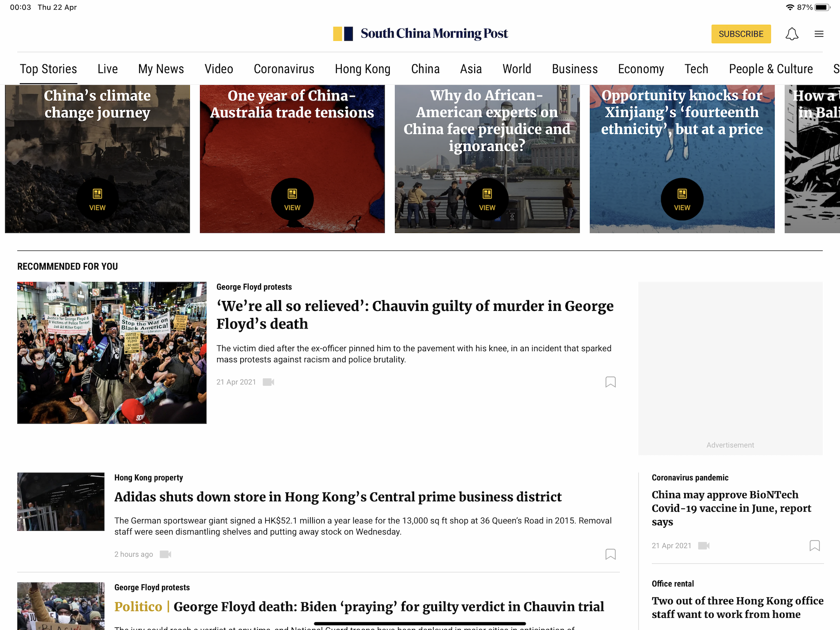Open the Adidas store thumbnail image
The height and width of the screenshot is (630, 840).
point(61,501)
